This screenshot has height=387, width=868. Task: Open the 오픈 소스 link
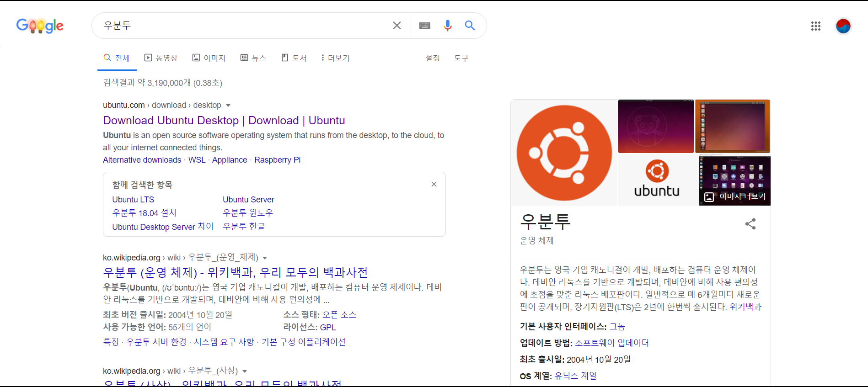point(339,315)
